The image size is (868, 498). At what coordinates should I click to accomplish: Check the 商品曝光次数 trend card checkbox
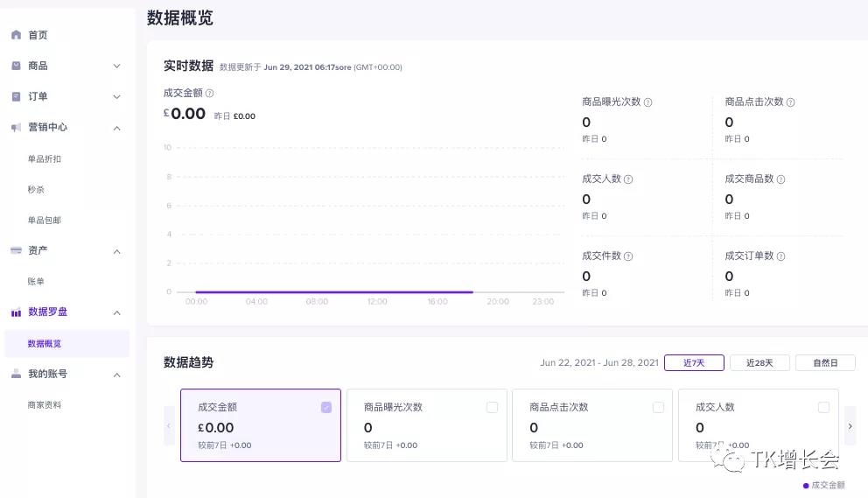click(x=492, y=407)
